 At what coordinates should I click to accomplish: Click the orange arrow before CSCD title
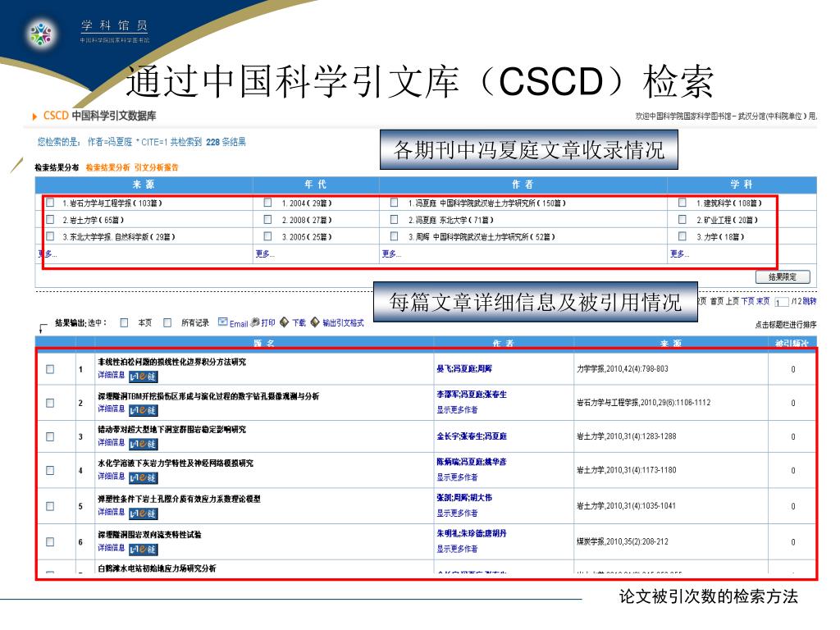34,116
